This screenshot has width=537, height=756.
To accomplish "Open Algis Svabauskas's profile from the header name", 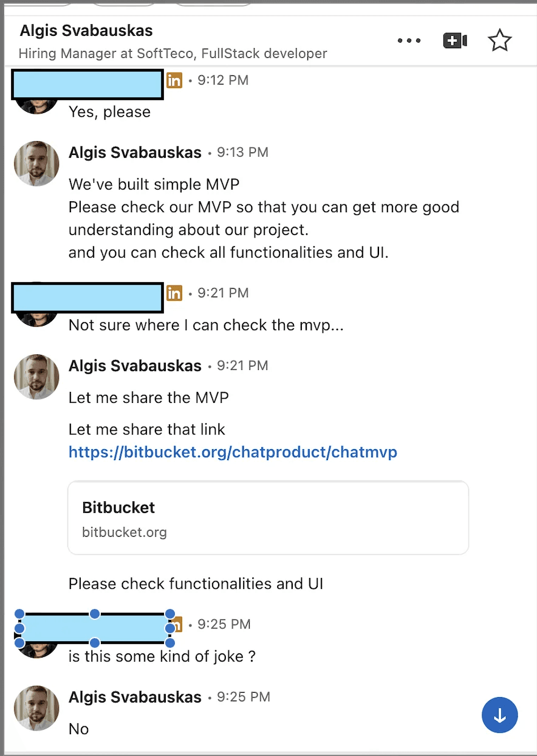I will [86, 30].
